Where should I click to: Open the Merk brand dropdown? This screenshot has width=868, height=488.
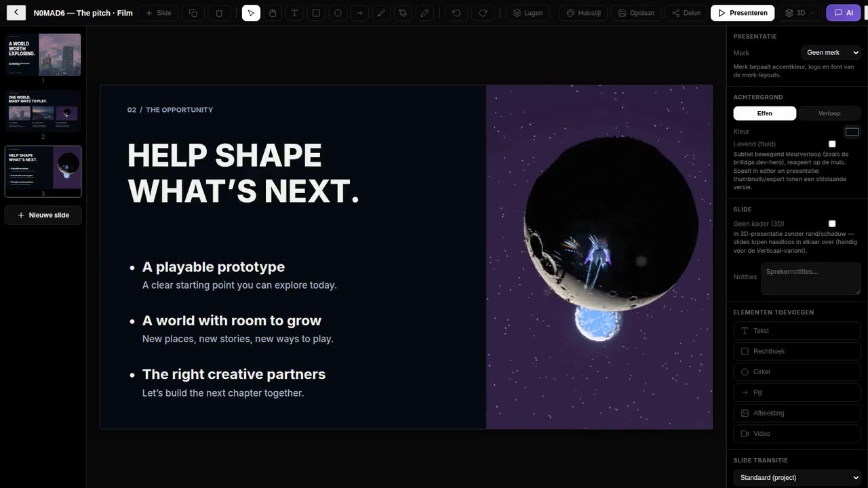click(x=831, y=52)
